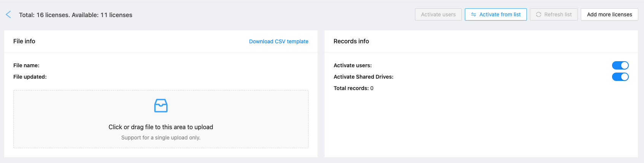644x163 pixels.
Task: Turn off the Activate users toggle
Action: (x=620, y=65)
